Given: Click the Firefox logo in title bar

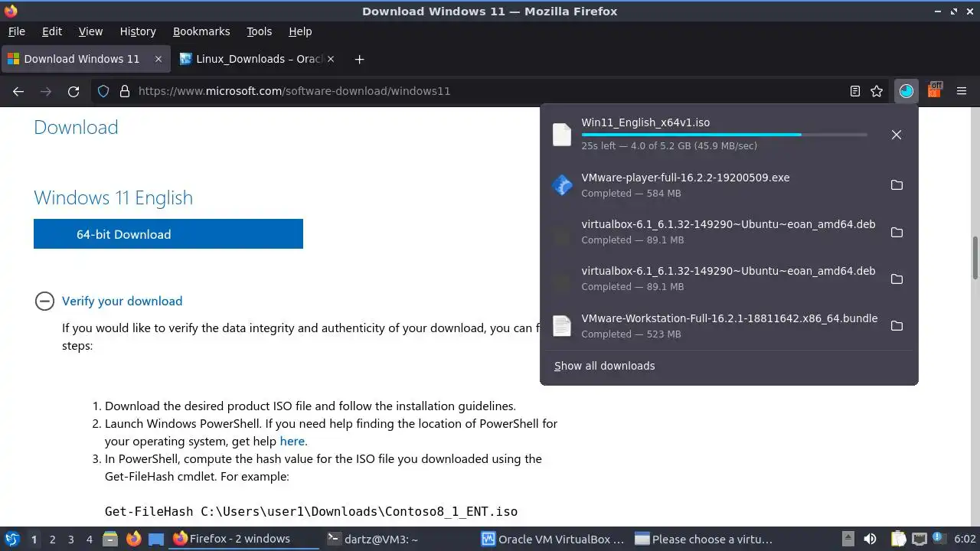Looking at the screenshot, I should pyautogui.click(x=11, y=11).
